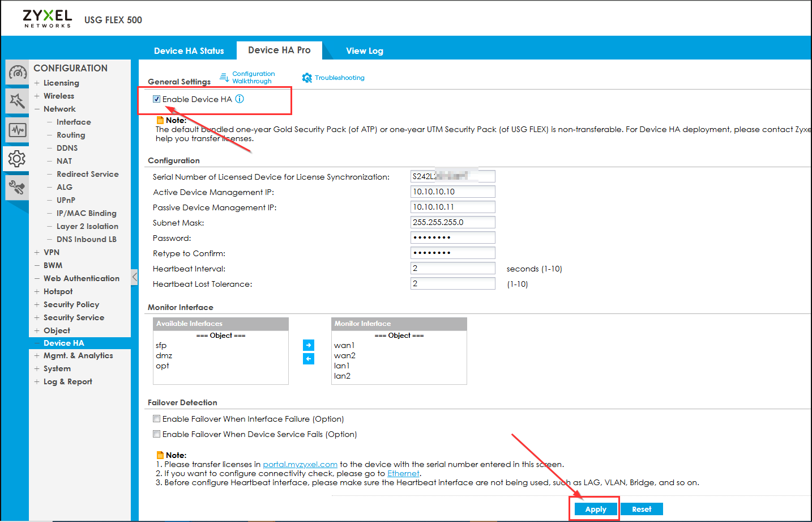Remove monitored interface with left arrow button
The width and height of the screenshot is (812, 522).
[x=309, y=359]
